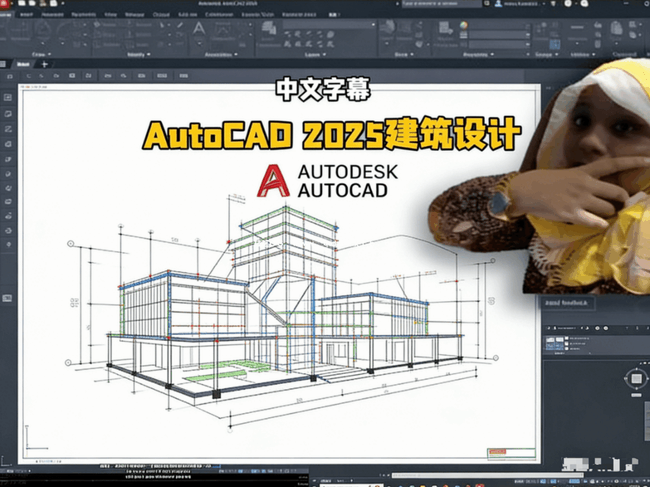Tick the first checkbox beside the panel thumbnails
The height and width of the screenshot is (487, 650).
point(567,339)
